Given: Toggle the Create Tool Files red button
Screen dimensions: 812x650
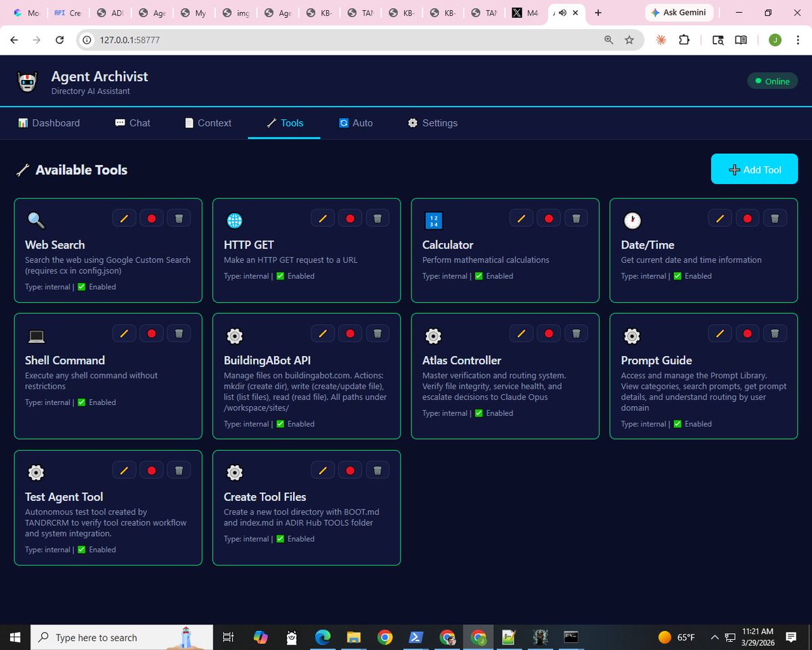Looking at the screenshot, I should [x=351, y=470].
